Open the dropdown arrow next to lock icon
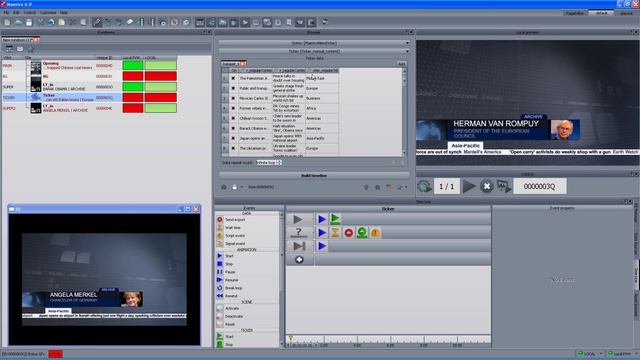Image resolution: width=640 pixels, height=360 pixels. 241,187
